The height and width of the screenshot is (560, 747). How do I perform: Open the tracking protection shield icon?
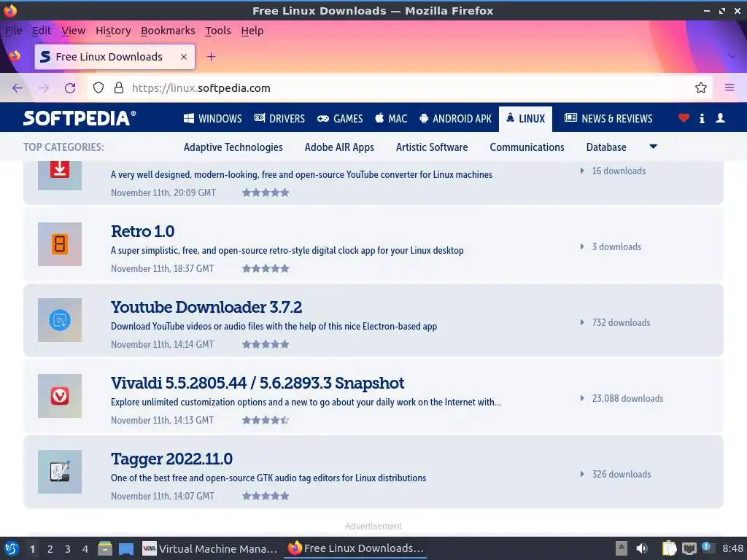(98, 87)
